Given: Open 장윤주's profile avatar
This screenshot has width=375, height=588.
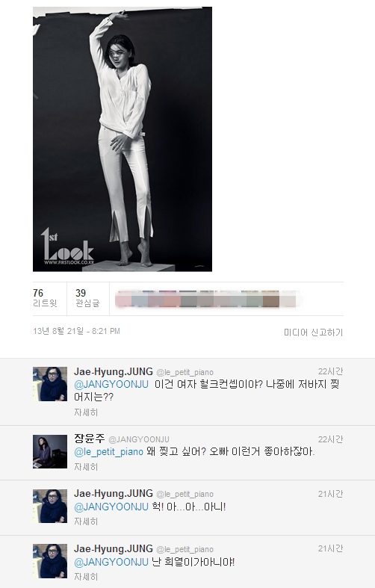Looking at the screenshot, I should [x=50, y=452].
